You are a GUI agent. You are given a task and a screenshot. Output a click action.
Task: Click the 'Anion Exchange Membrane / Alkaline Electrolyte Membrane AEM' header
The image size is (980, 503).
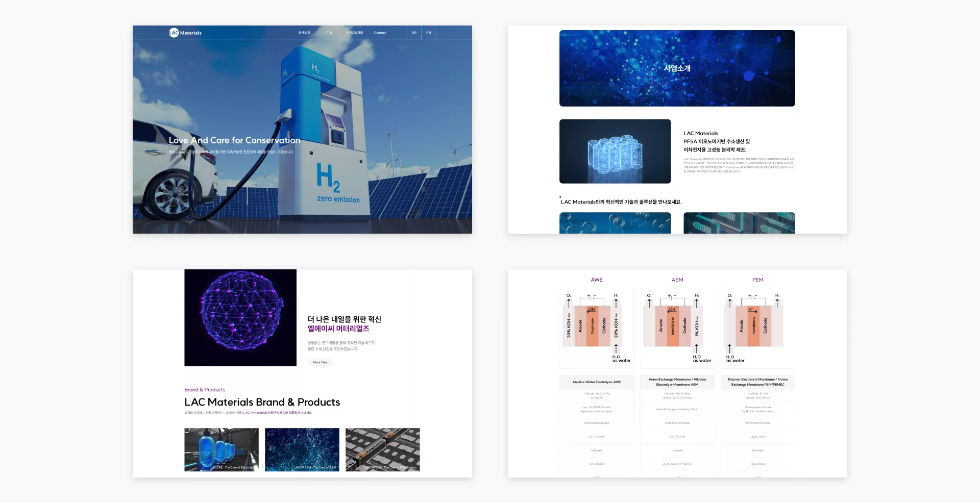(677, 382)
